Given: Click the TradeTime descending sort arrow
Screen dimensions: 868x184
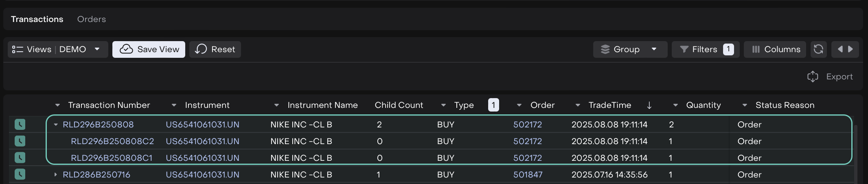Looking at the screenshot, I should point(649,105).
